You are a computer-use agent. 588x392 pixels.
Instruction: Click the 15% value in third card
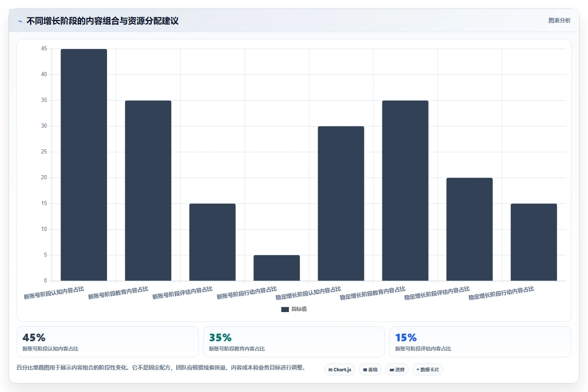click(406, 338)
